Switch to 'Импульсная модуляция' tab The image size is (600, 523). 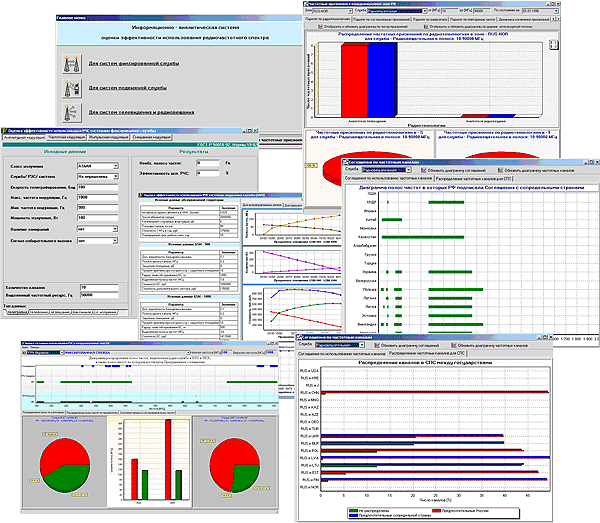pyautogui.click(x=109, y=137)
